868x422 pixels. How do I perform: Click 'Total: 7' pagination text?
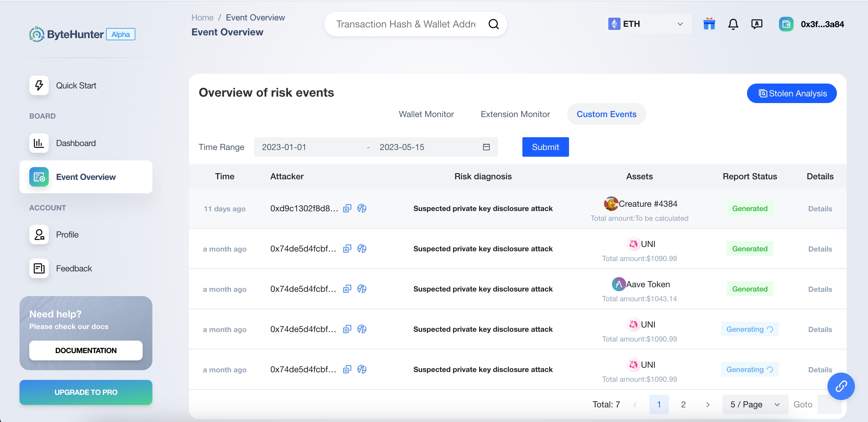click(606, 405)
